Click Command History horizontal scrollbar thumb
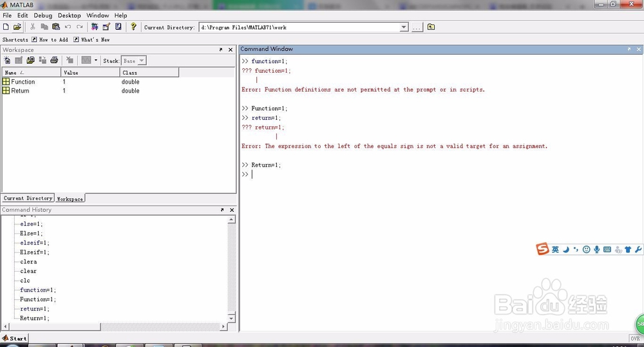The height and width of the screenshot is (347, 644). tap(54, 327)
